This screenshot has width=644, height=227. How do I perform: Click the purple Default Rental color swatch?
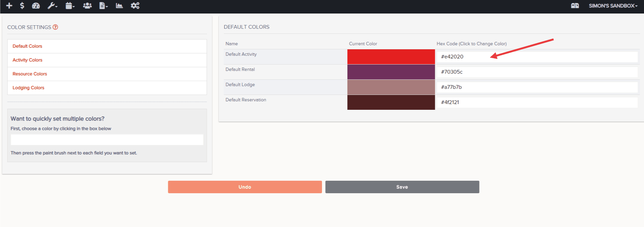pyautogui.click(x=391, y=72)
